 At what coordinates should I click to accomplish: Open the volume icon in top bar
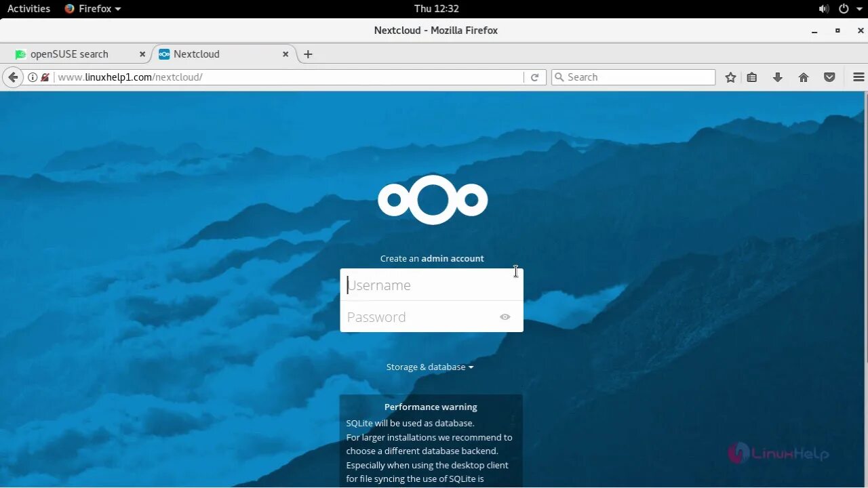click(824, 9)
